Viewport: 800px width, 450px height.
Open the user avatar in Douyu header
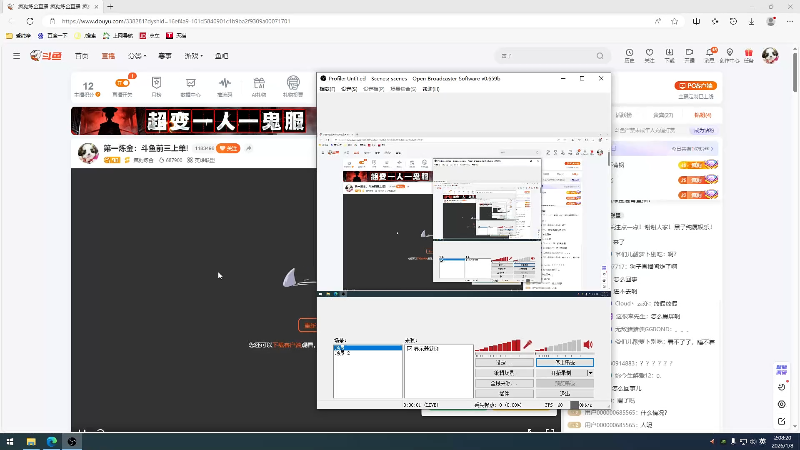click(x=770, y=55)
